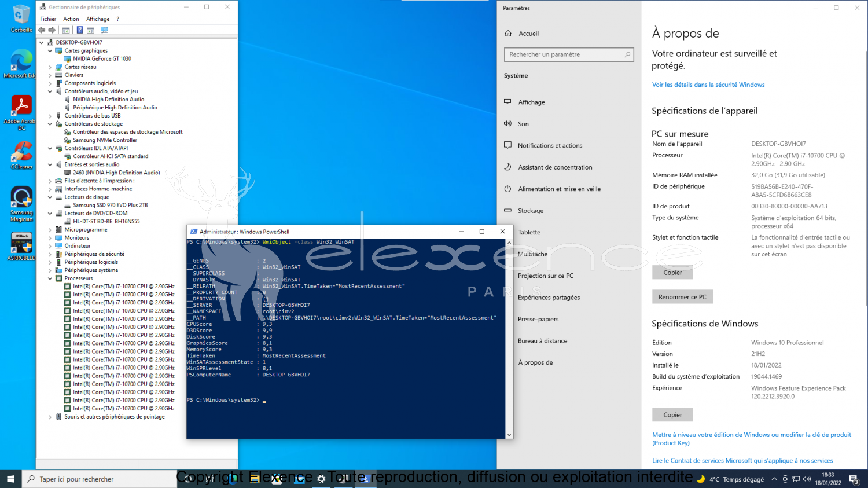
Task: Select Alimentation et mise en veille
Action: click(x=559, y=189)
